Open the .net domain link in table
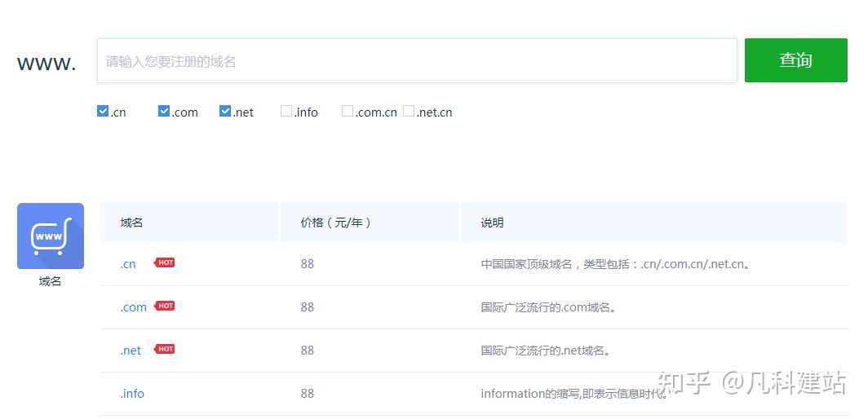The image size is (868, 419). click(131, 351)
